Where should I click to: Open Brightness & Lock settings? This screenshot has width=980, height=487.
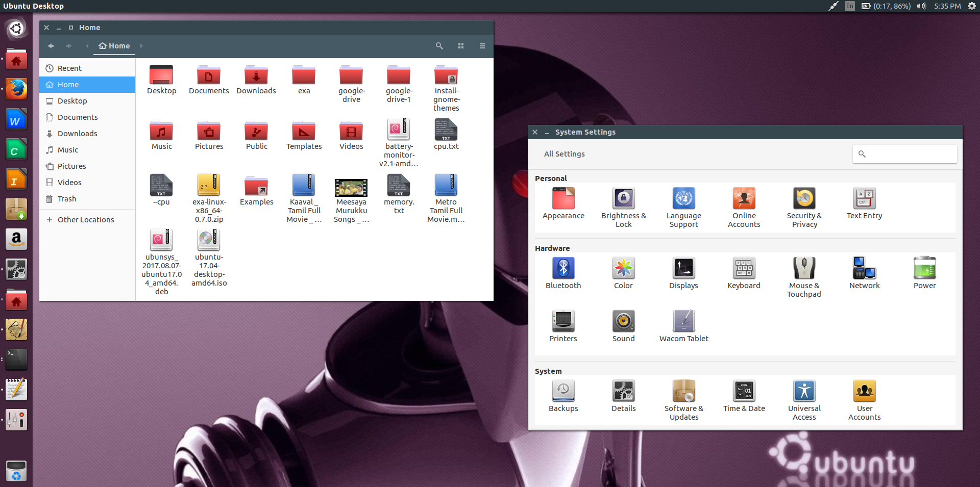click(623, 208)
